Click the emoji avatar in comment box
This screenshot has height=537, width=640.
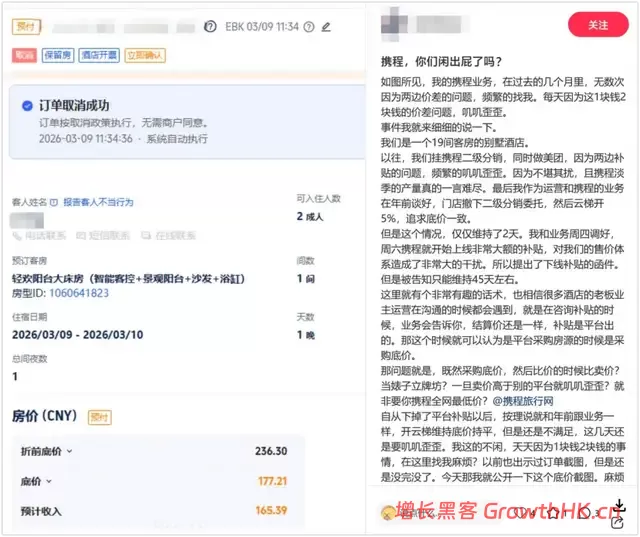click(x=388, y=513)
